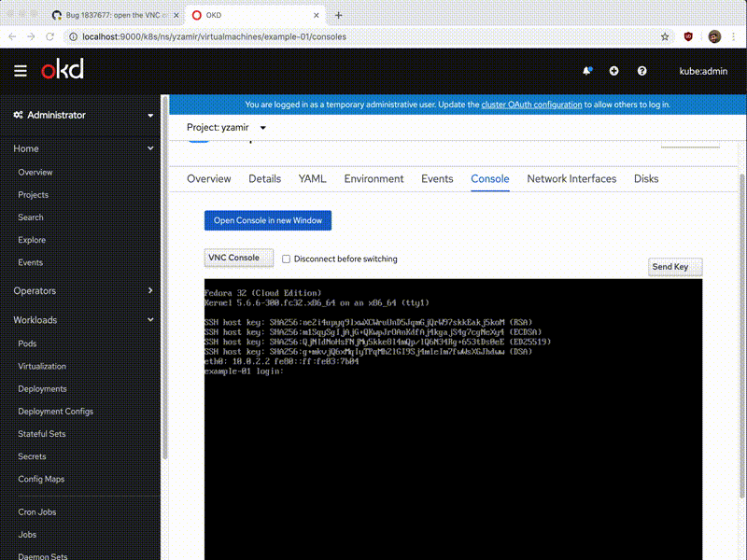Open Cron Jobs in the sidebar

point(37,511)
